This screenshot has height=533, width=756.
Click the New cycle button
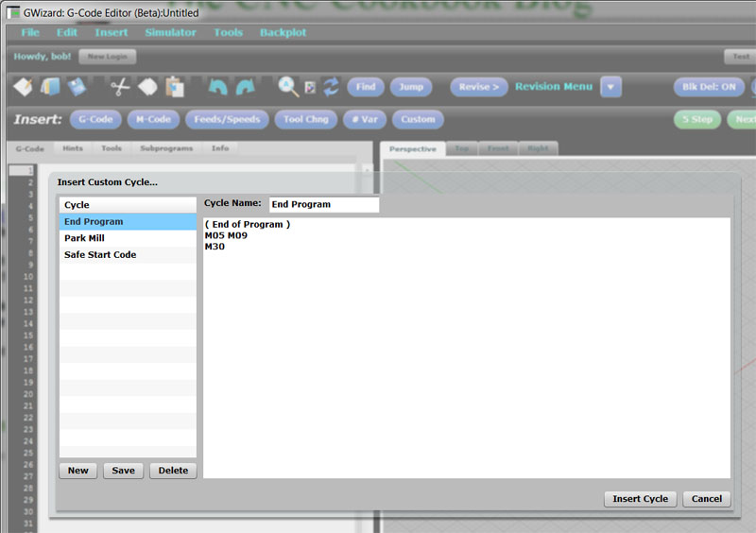[78, 471]
